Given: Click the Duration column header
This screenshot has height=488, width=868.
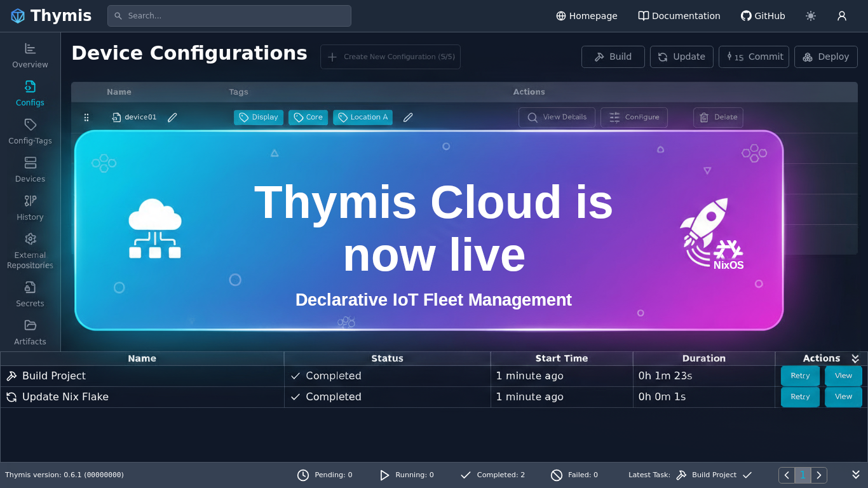Looking at the screenshot, I should tap(704, 358).
